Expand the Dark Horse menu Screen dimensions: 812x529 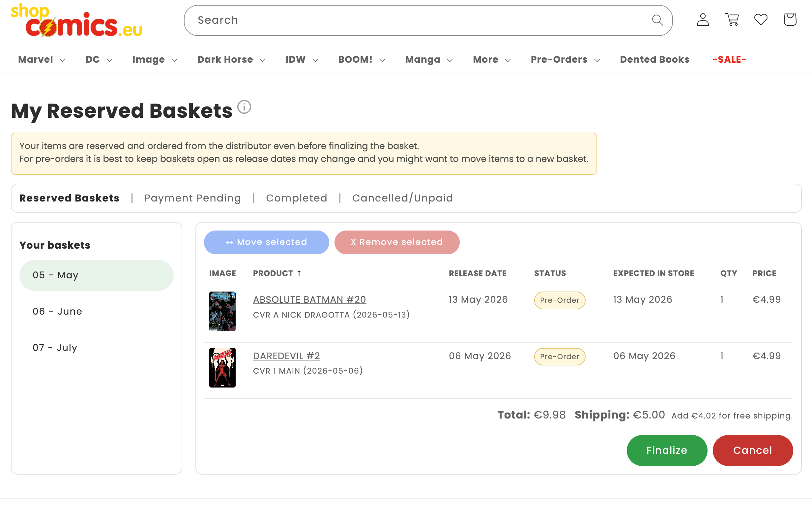click(231, 59)
